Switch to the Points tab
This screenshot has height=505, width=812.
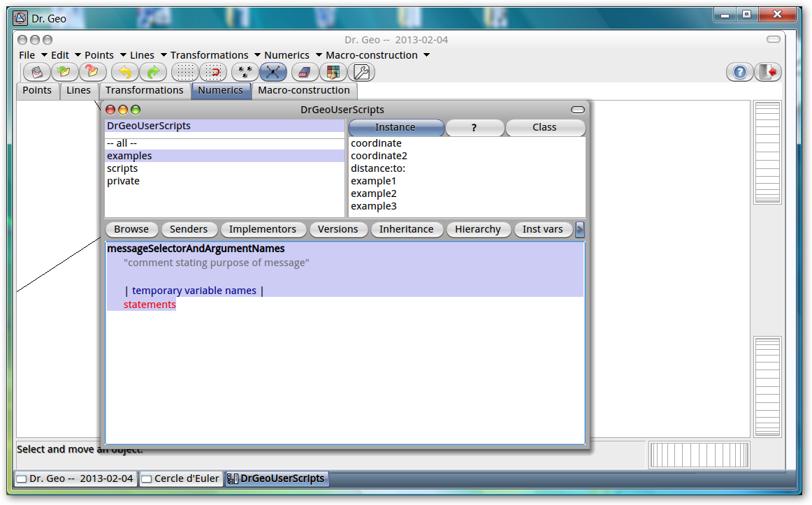point(37,91)
